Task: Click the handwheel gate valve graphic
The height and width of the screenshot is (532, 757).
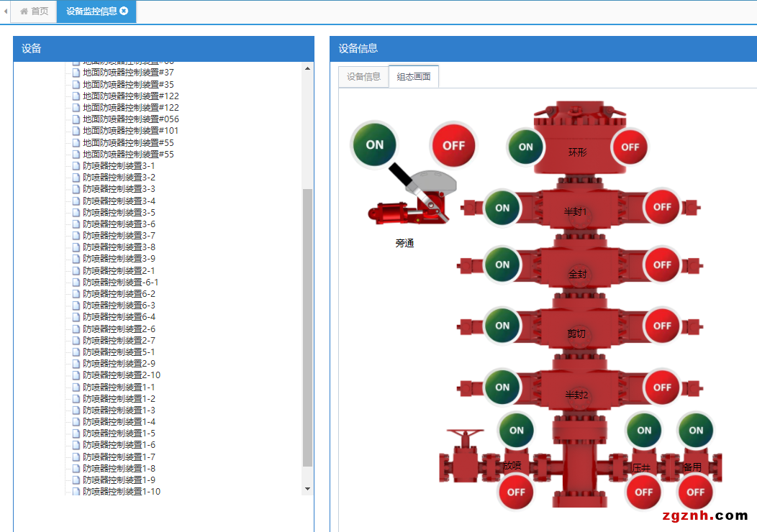Action: [x=464, y=456]
